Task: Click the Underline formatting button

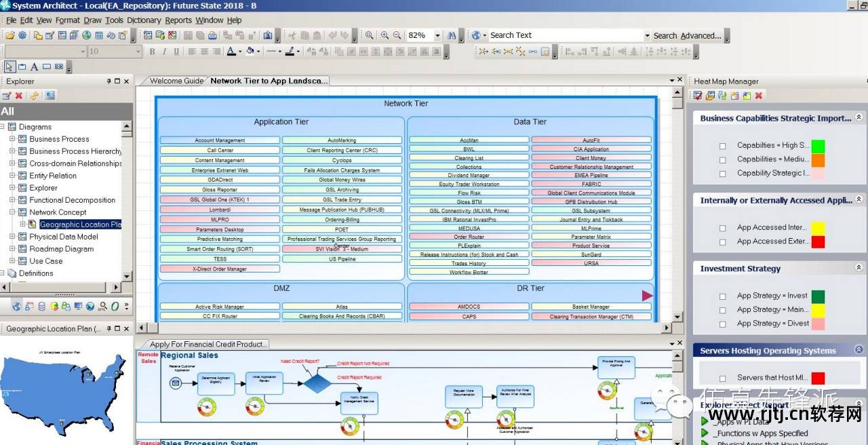Action: [176, 51]
